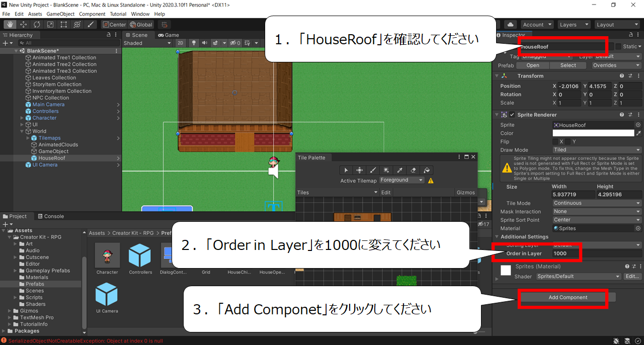Image resolution: width=644 pixels, height=345 pixels.
Task: Open the Component menu
Action: pyautogui.click(x=93, y=14)
